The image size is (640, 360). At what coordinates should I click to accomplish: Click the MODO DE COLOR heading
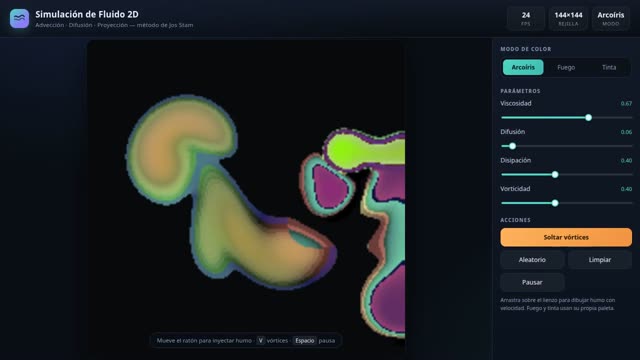(526, 49)
